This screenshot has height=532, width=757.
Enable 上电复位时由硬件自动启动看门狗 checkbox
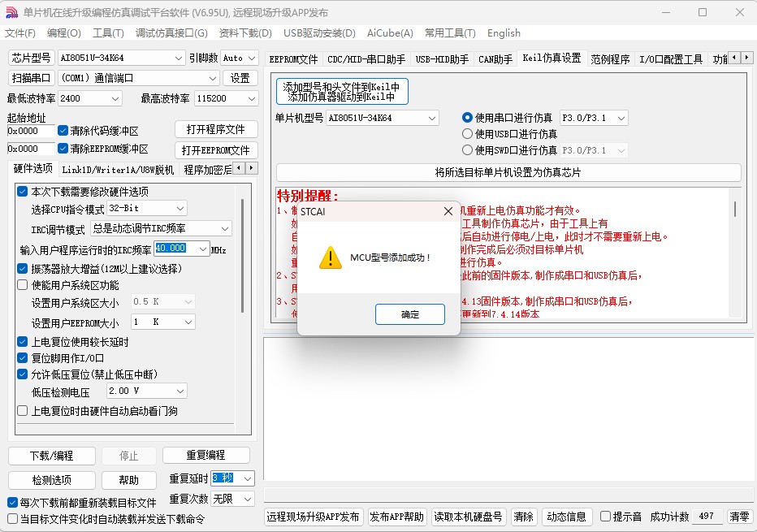coord(22,411)
